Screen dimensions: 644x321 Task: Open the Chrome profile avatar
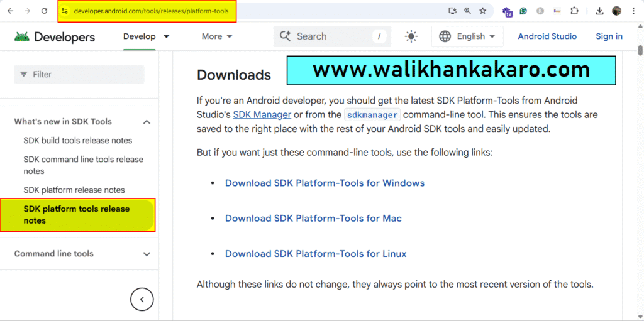(616, 11)
